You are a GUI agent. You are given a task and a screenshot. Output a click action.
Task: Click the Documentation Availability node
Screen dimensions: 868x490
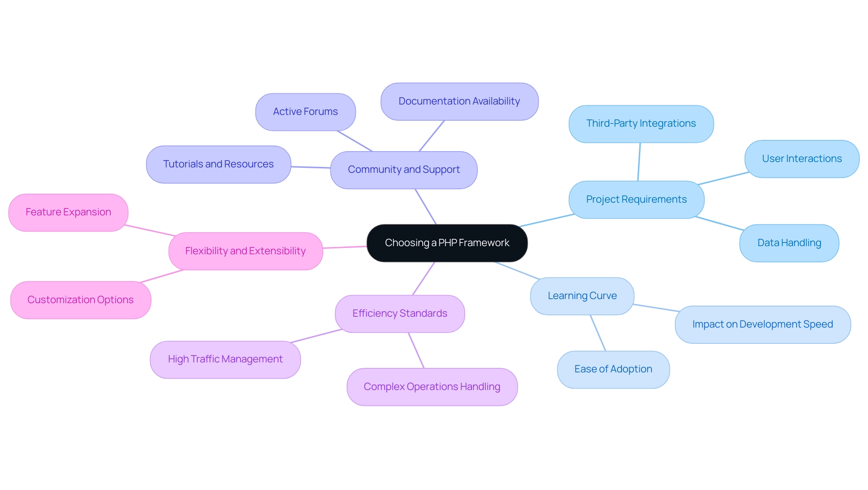click(465, 100)
